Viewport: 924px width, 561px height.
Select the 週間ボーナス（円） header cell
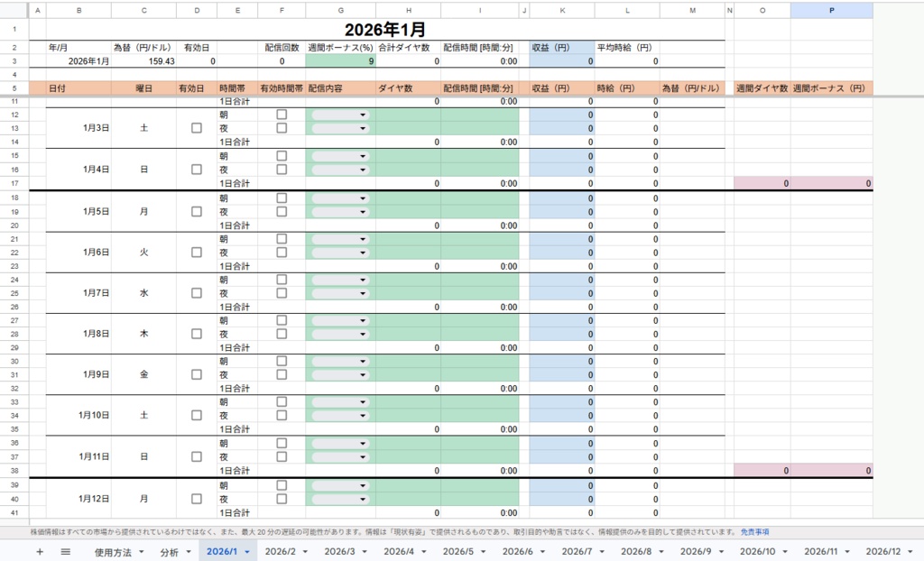pos(831,88)
